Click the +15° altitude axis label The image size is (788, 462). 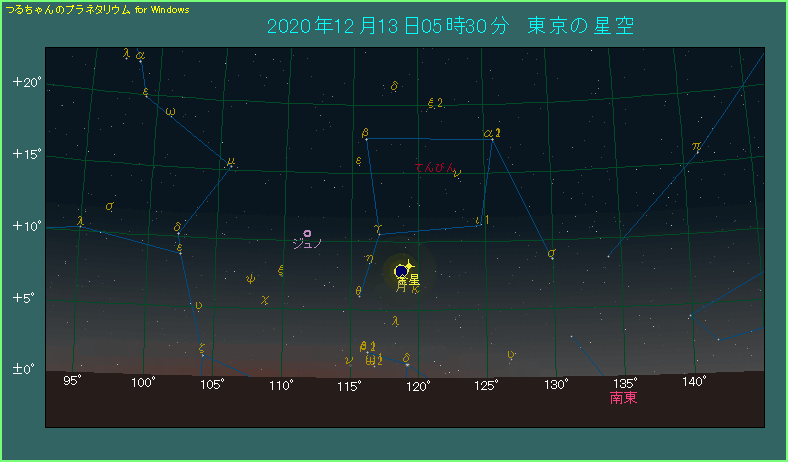point(26,154)
